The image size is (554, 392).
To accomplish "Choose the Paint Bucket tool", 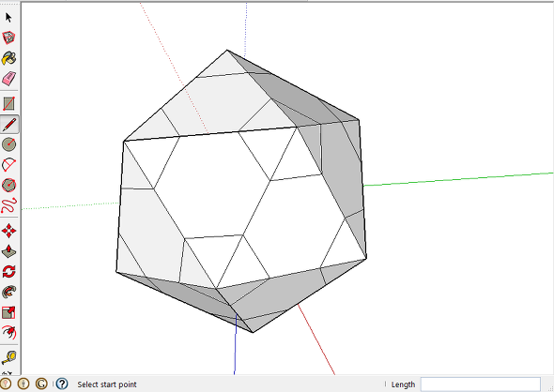I will (8, 58).
